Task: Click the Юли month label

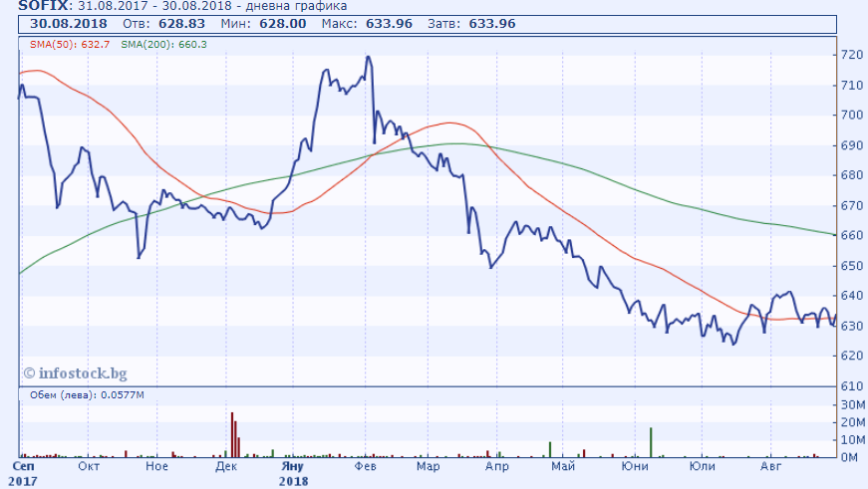Action: tap(702, 466)
